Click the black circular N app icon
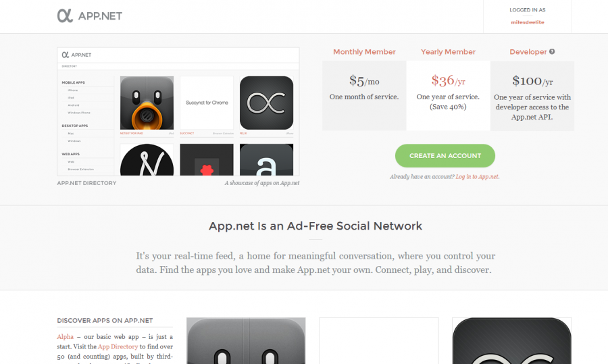 147,159
